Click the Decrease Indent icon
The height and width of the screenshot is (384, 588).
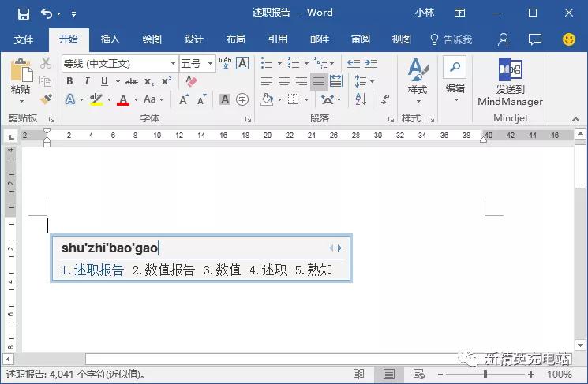click(354, 62)
